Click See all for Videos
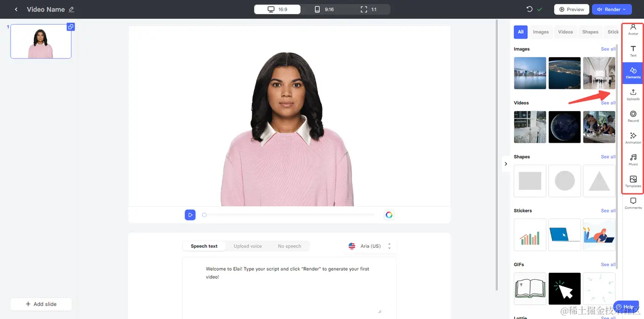Screen dimensions: 644x319 [608, 103]
